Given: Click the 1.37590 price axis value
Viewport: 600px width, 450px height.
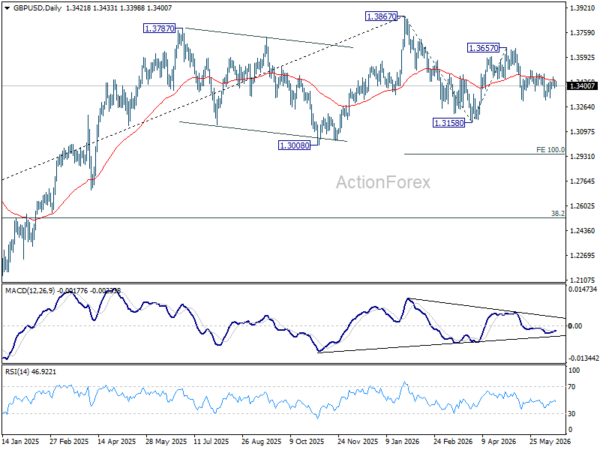Looking at the screenshot, I should pyautogui.click(x=582, y=33).
